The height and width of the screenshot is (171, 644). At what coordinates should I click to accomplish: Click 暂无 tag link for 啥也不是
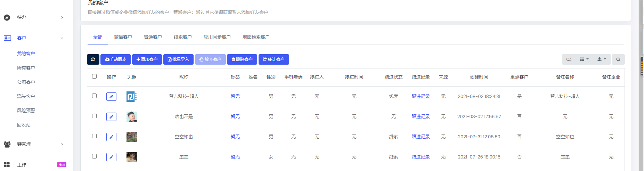point(235,117)
